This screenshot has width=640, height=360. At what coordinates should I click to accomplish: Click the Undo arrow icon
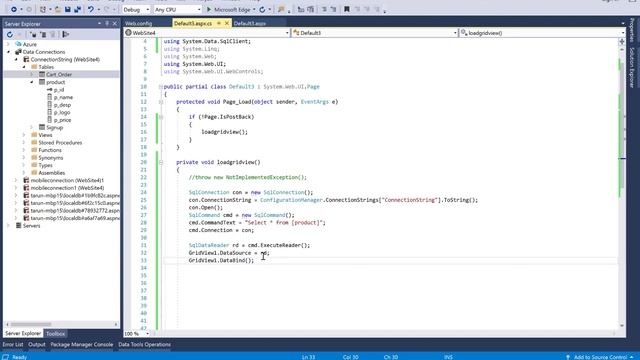[x=91, y=9]
